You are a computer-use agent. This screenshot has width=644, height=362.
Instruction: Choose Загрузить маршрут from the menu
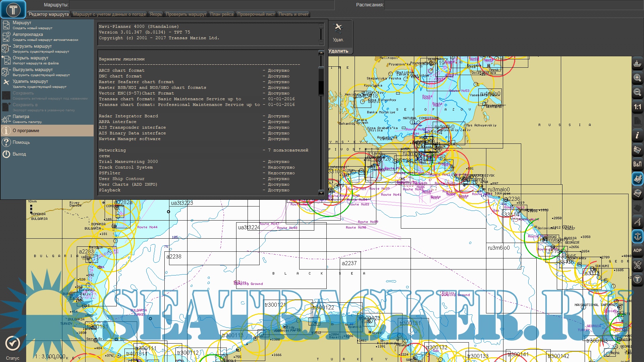32,46
